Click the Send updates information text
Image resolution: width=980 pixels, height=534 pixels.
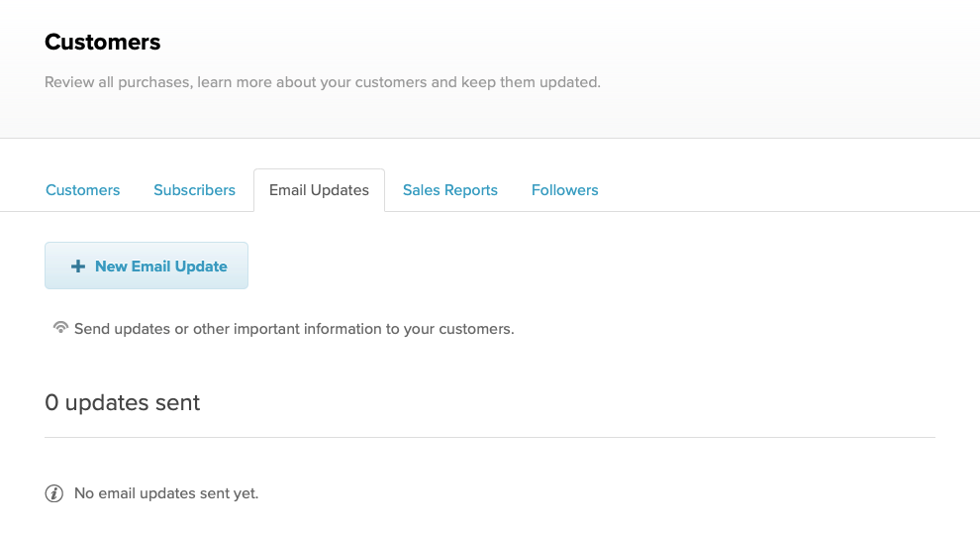[x=294, y=329]
